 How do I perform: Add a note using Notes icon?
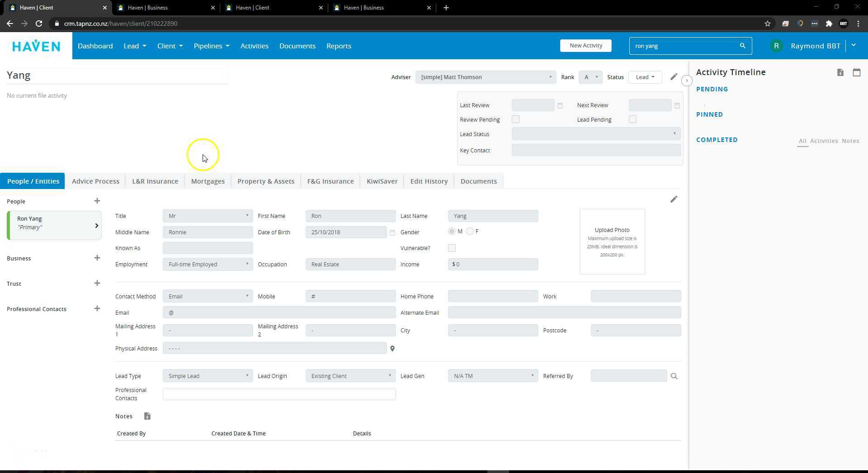[147, 416]
